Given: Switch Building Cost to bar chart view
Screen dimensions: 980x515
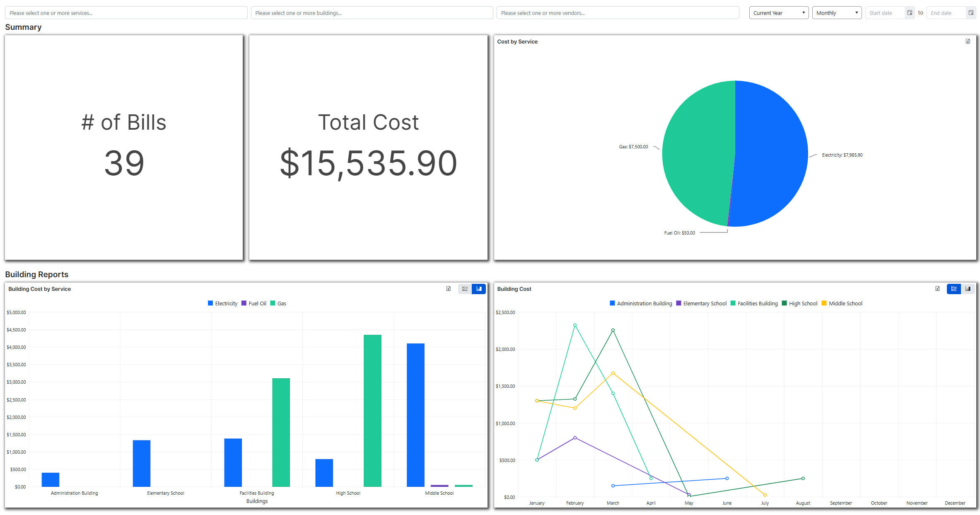Looking at the screenshot, I should (x=968, y=289).
